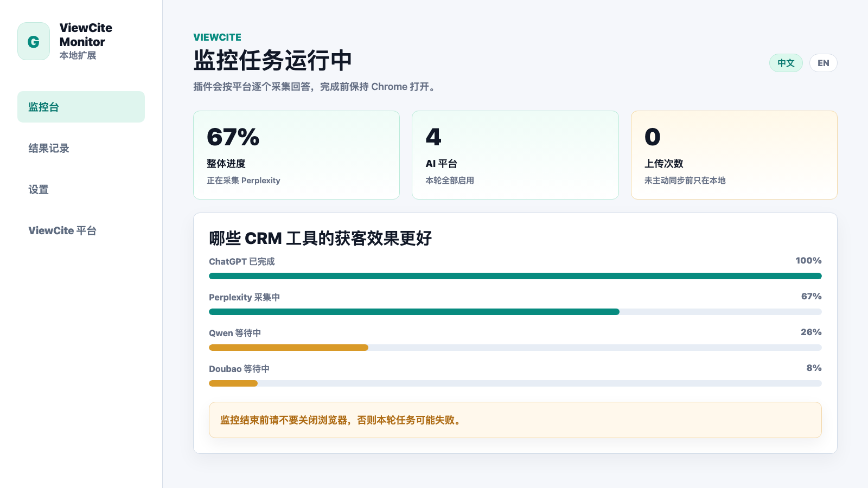
Task: Click the 插件会按平台逐个采集回答 description text
Action: [315, 87]
